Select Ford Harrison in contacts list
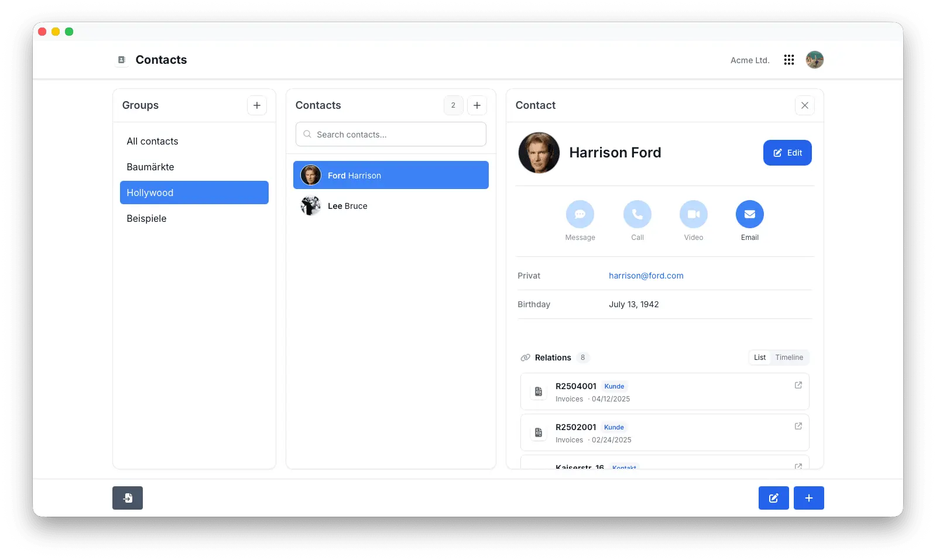Image resolution: width=936 pixels, height=560 pixels. tap(391, 175)
